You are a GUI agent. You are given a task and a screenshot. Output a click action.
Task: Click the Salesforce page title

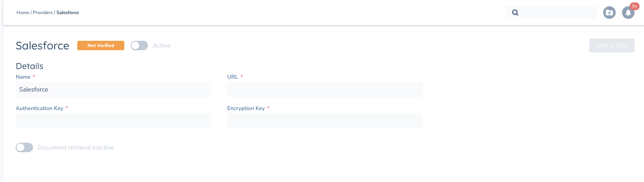tap(42, 45)
